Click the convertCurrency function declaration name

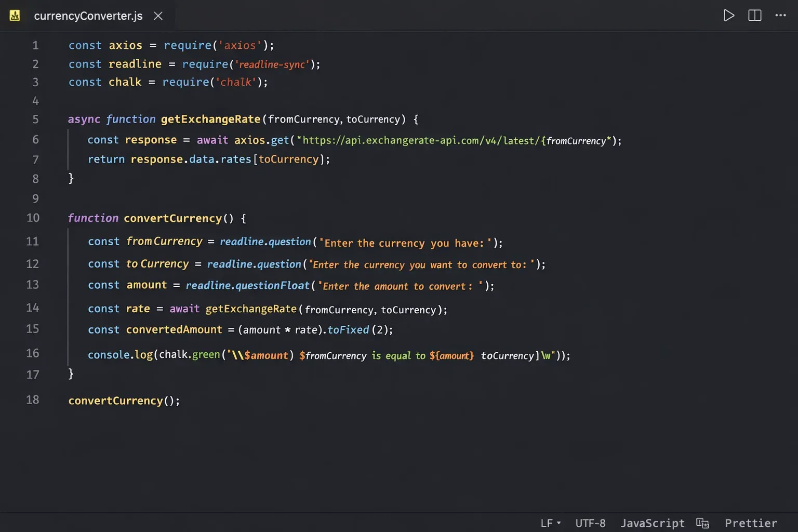point(172,218)
